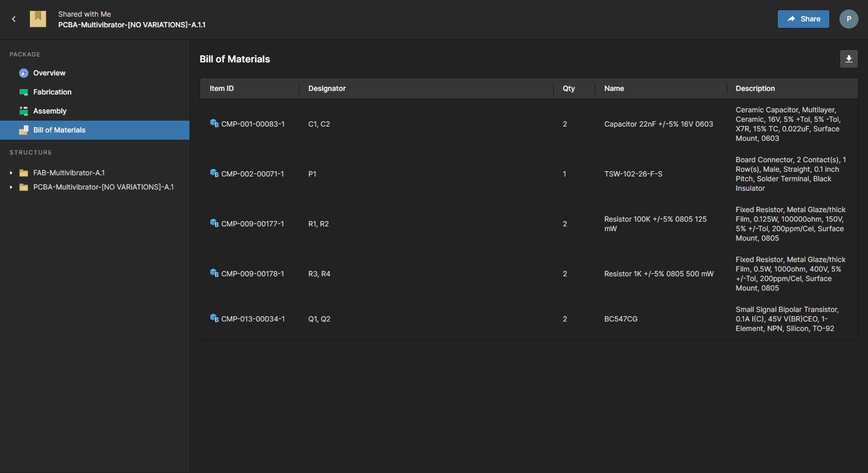Click the Overview compass icon
The width and height of the screenshot is (868, 473).
[24, 73]
